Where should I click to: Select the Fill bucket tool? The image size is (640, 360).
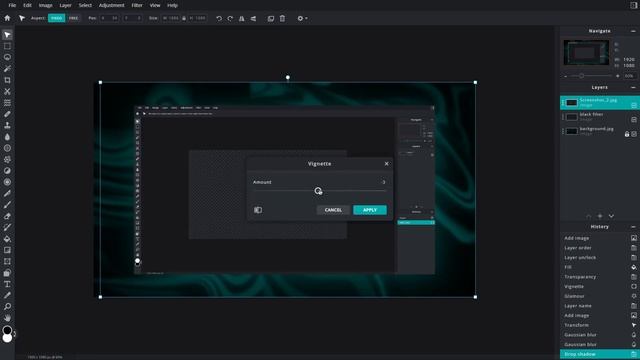tap(7, 239)
